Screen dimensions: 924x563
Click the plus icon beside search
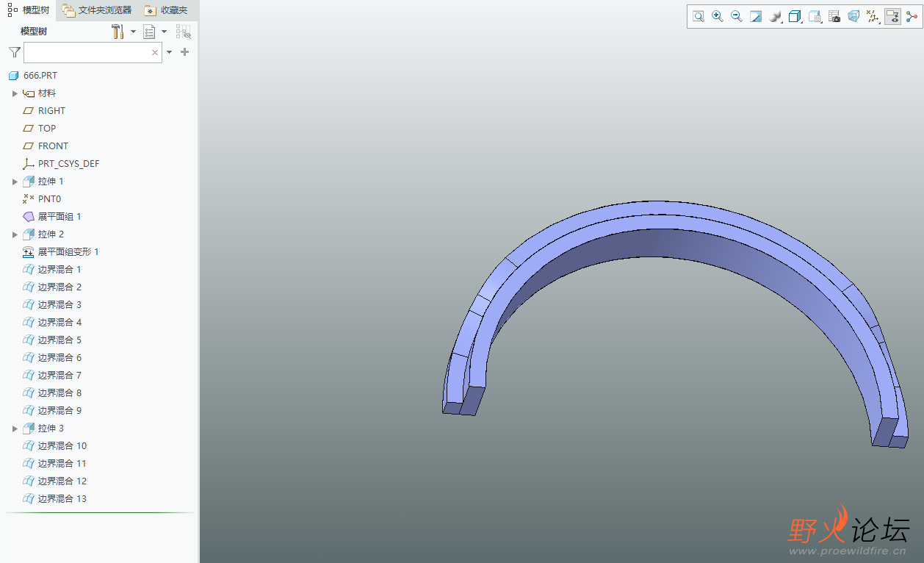pos(184,52)
